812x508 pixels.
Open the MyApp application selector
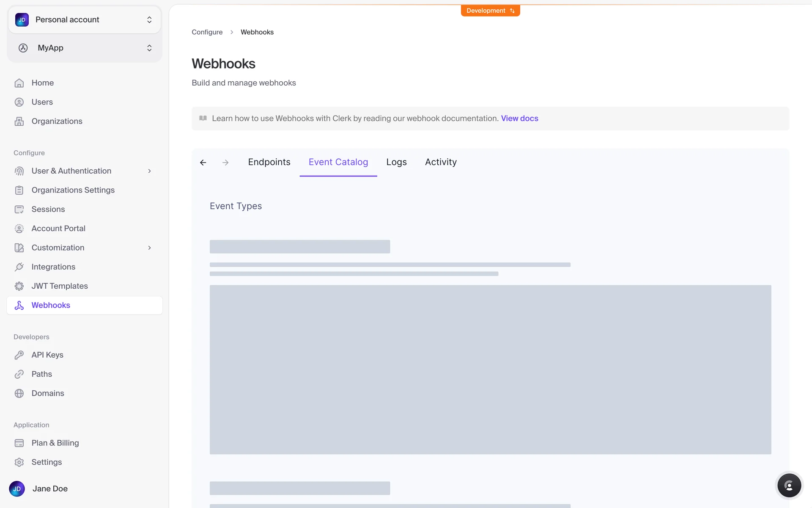click(85, 48)
